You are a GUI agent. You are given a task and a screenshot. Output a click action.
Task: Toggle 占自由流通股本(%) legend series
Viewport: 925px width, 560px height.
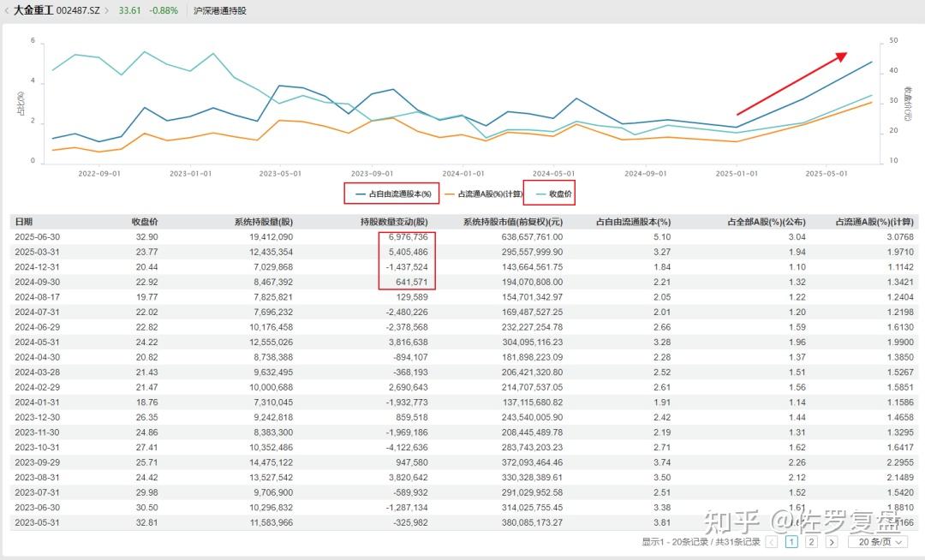pos(391,194)
